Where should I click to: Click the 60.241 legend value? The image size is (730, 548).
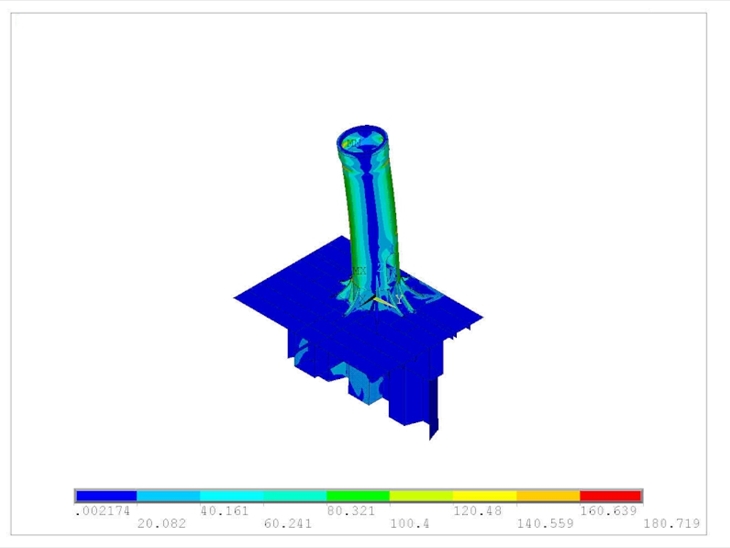(x=288, y=523)
